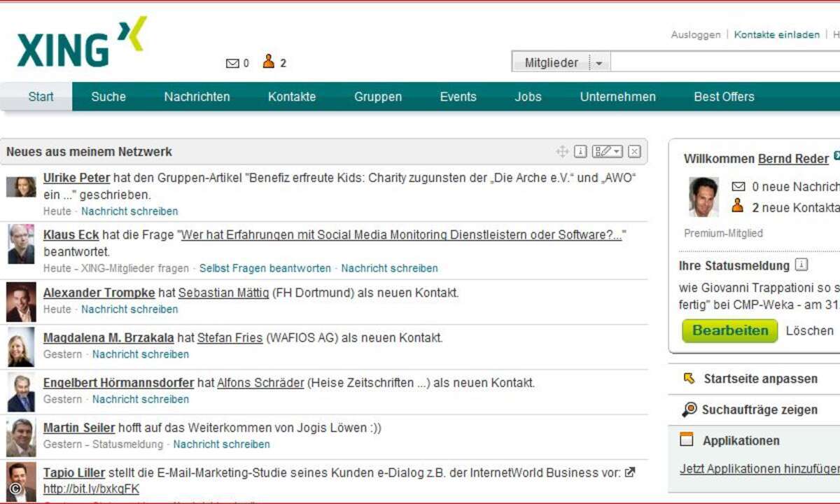Open the orange contact requests icon in header
Image resolution: width=840 pixels, height=504 pixels.
point(269,62)
